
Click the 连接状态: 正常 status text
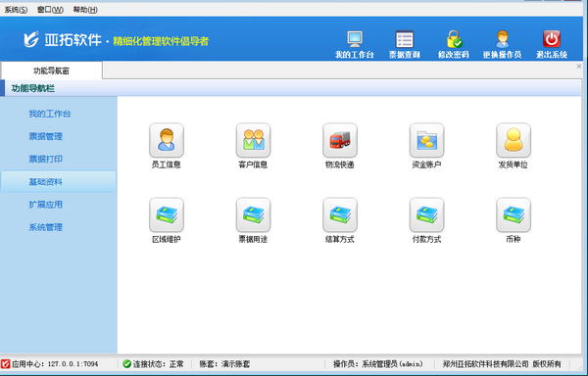click(x=158, y=364)
